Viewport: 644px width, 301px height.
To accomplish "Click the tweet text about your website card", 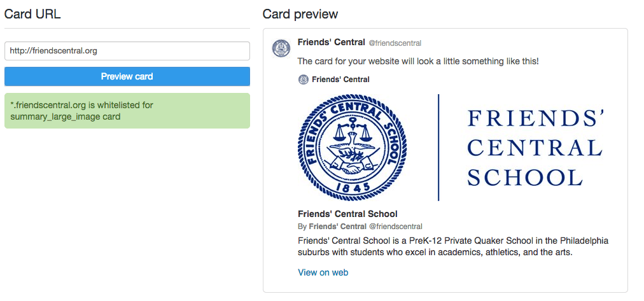I will pos(418,62).
